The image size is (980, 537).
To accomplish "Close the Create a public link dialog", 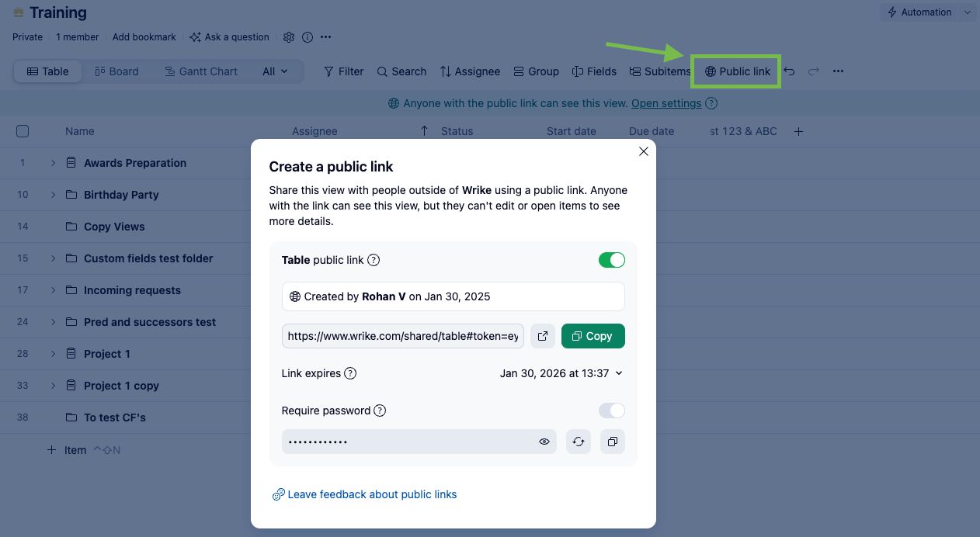I will (643, 151).
